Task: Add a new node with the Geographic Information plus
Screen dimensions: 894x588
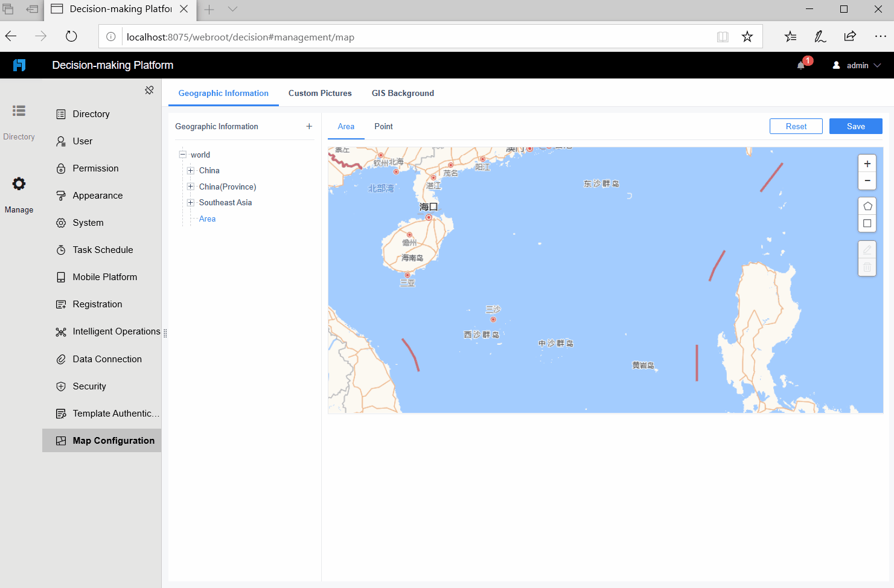Action: (309, 126)
